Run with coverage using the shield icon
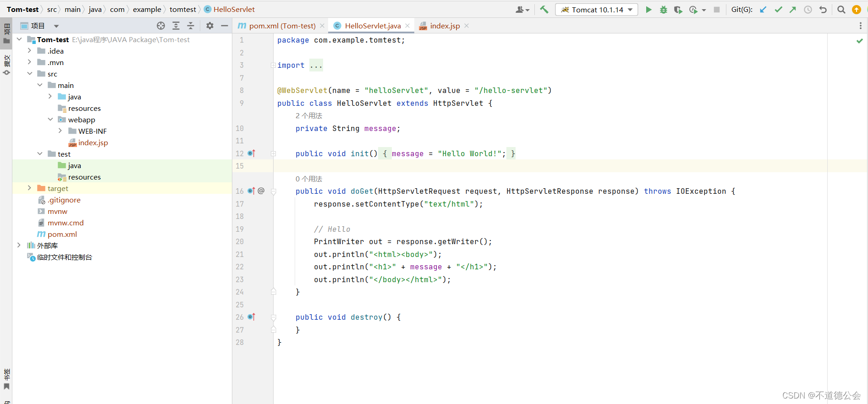The image size is (868, 404). 678,10
